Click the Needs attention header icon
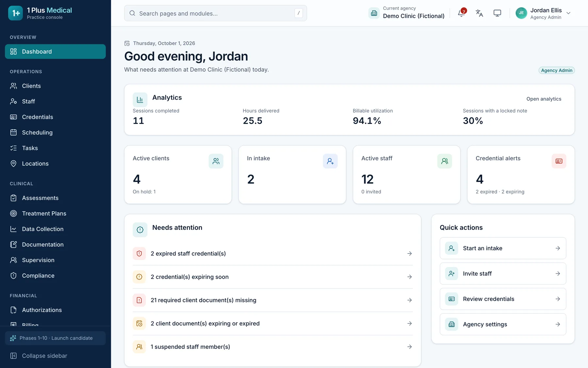Image resolution: width=588 pixels, height=368 pixels. tap(140, 230)
